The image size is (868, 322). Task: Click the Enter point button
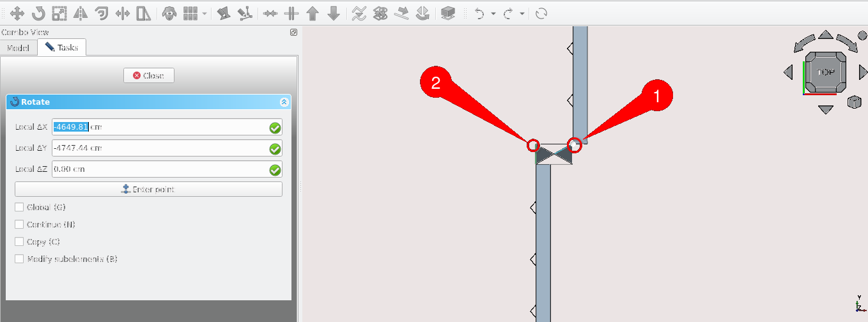point(148,189)
